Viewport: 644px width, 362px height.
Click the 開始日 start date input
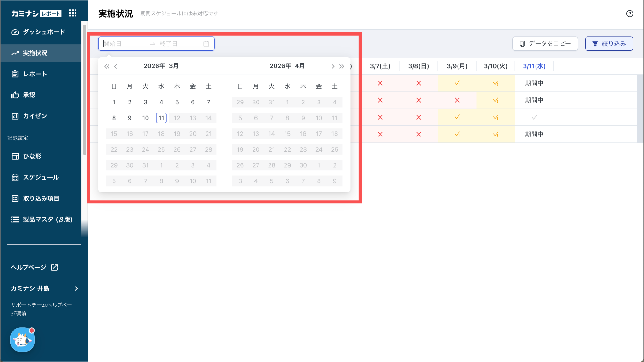click(125, 44)
